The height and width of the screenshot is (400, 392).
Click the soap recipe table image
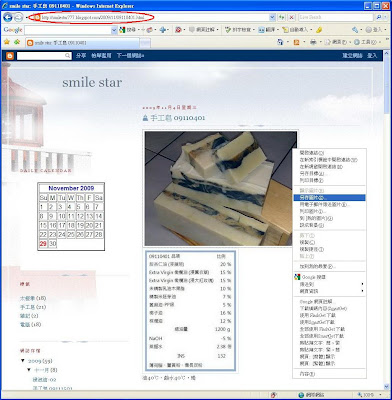(191, 310)
